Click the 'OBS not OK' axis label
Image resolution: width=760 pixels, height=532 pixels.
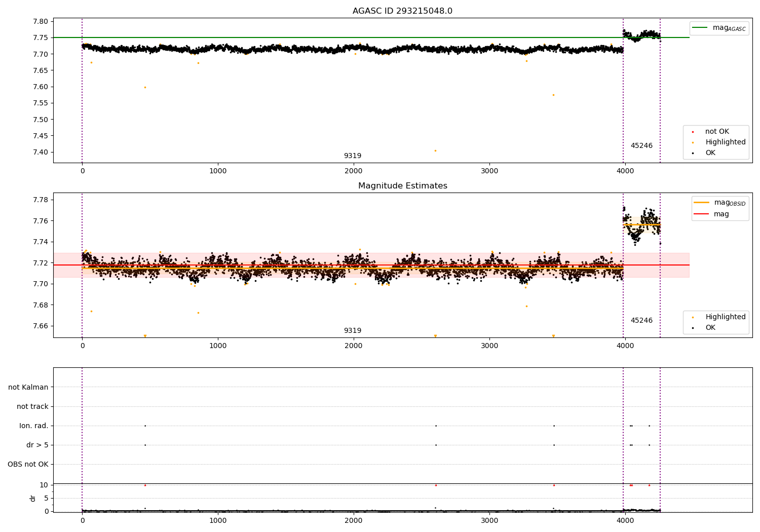tap(28, 464)
